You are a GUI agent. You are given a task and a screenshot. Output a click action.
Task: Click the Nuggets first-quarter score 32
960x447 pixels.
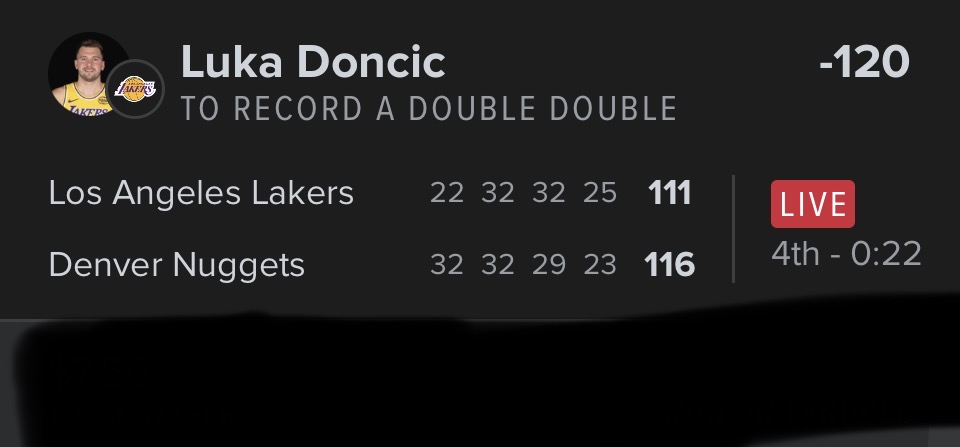pos(447,265)
